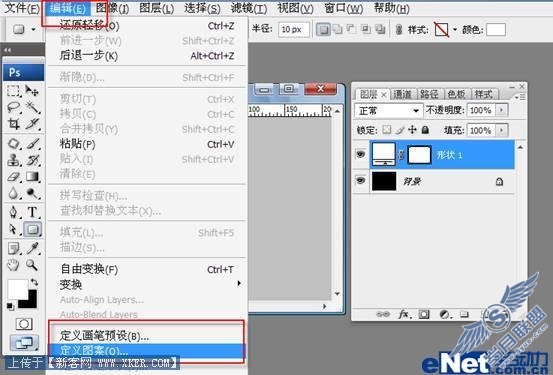Hide the 形状 1 layer visibility eye
The height and width of the screenshot is (375, 553).
[360, 154]
